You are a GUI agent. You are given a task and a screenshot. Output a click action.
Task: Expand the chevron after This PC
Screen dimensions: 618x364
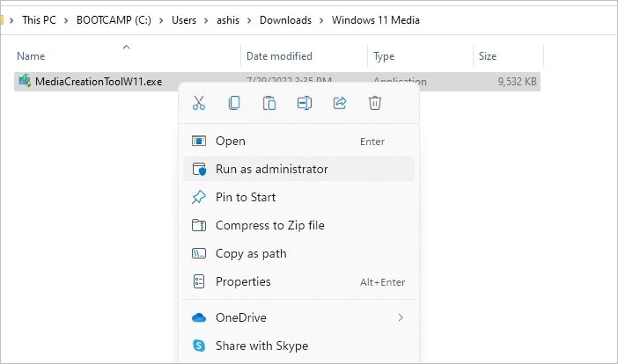pyautogui.click(x=63, y=20)
